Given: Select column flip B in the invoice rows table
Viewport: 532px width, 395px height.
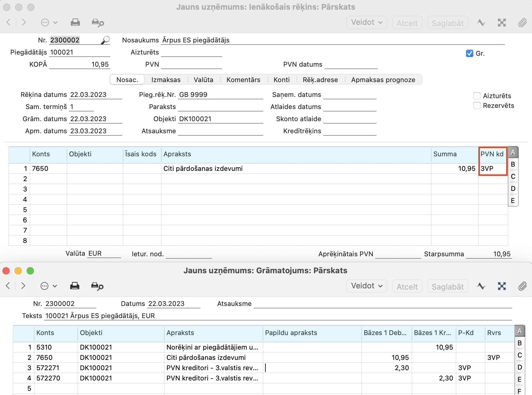Looking at the screenshot, I should pyautogui.click(x=513, y=164).
